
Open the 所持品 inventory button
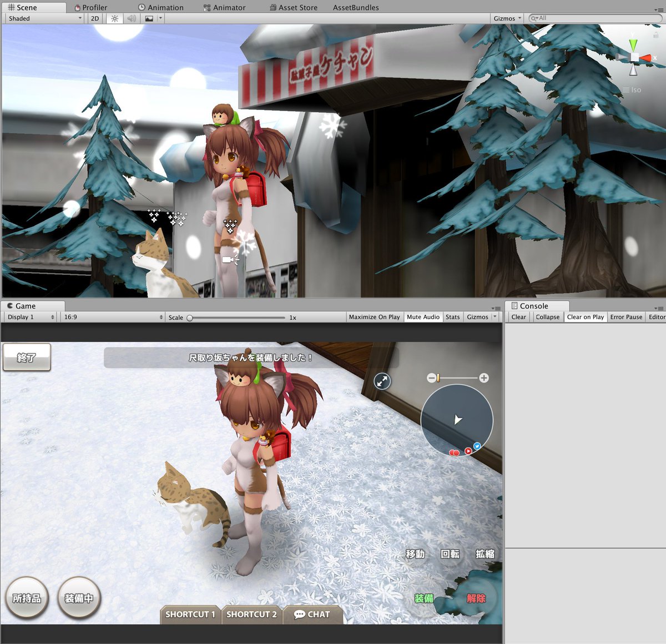point(27,598)
